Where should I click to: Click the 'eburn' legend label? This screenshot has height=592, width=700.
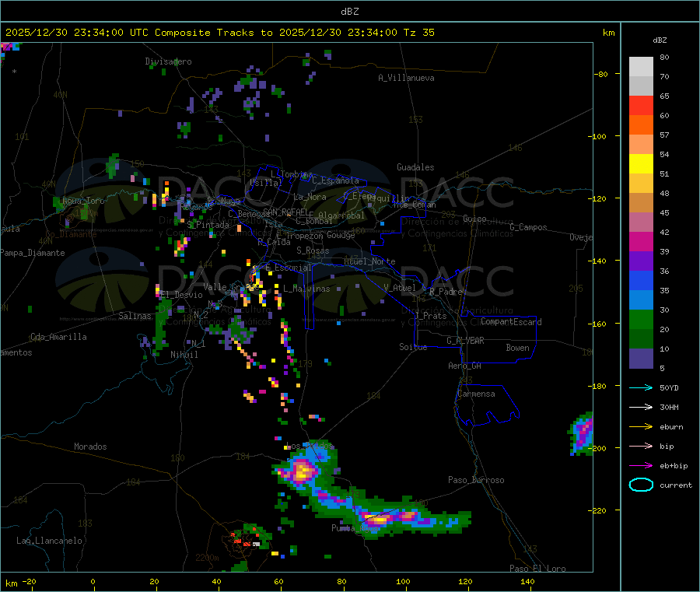[671, 427]
